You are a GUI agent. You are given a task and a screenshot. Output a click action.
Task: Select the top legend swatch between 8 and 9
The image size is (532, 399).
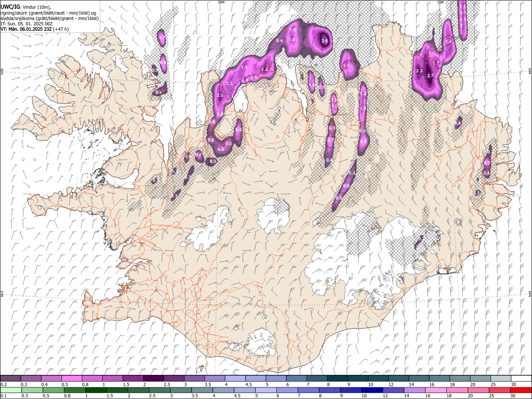(337, 379)
